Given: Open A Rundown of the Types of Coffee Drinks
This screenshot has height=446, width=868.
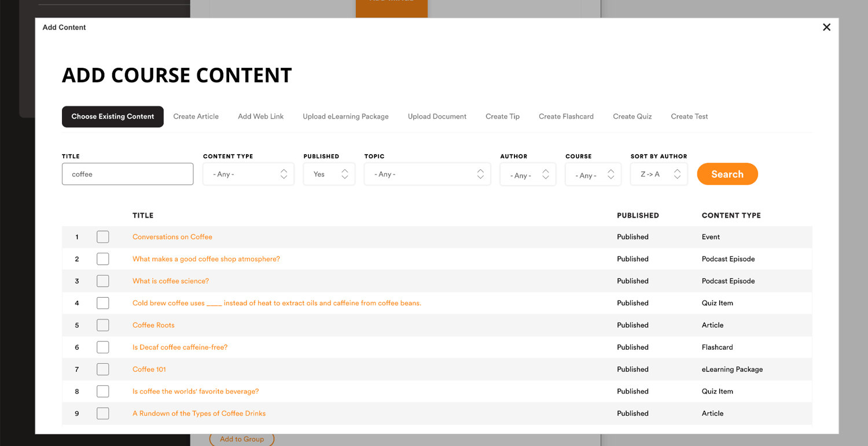Looking at the screenshot, I should point(199,414).
